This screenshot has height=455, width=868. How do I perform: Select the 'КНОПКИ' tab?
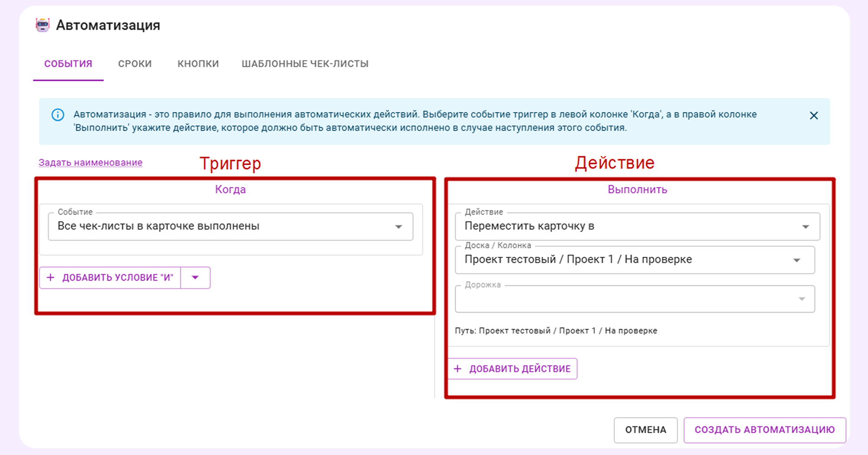coord(198,63)
